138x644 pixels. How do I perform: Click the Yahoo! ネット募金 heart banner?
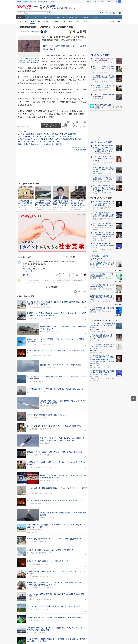pyautogui.click(x=52, y=232)
